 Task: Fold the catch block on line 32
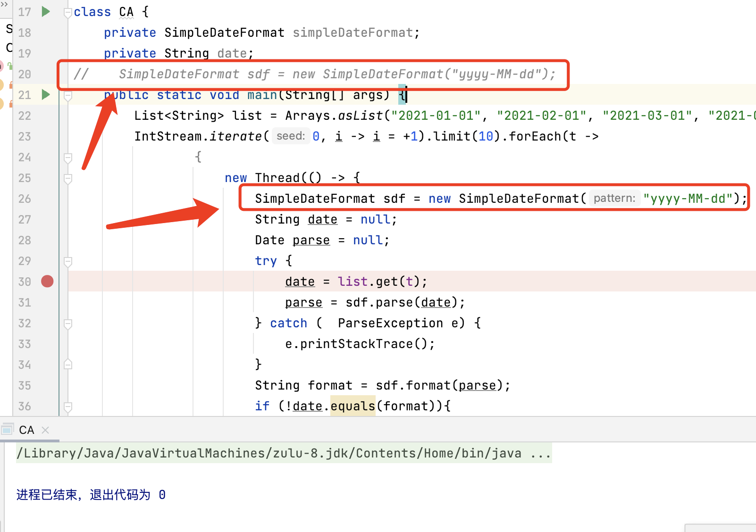pos(68,324)
